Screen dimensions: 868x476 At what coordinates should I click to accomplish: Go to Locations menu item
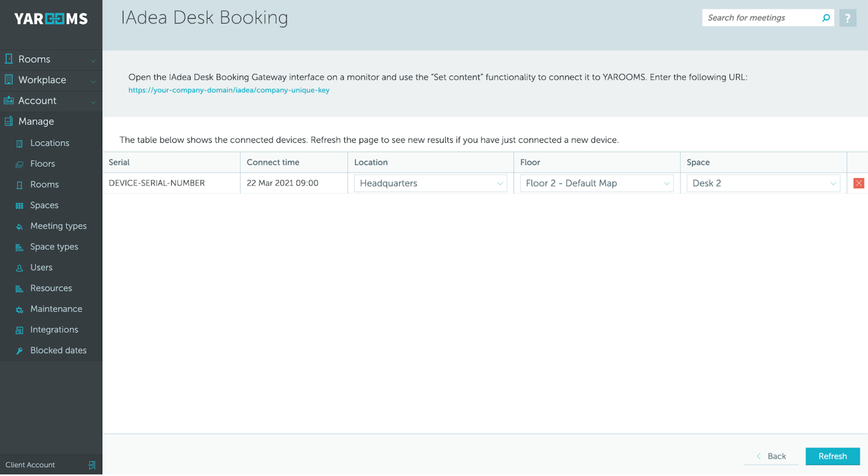[50, 143]
